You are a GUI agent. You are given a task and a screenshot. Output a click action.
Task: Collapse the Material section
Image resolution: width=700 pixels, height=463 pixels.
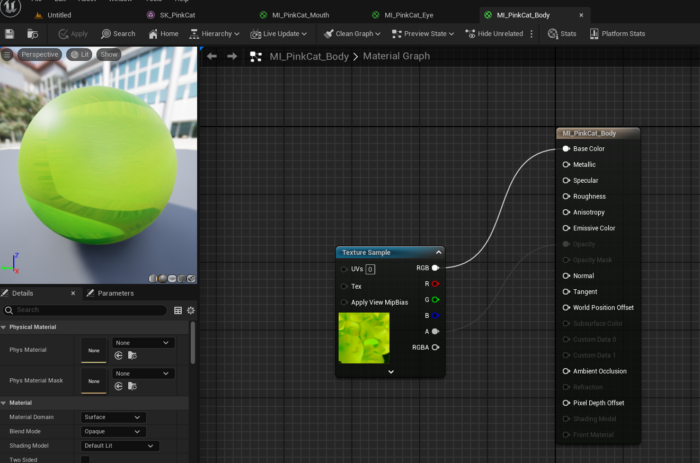click(4, 403)
